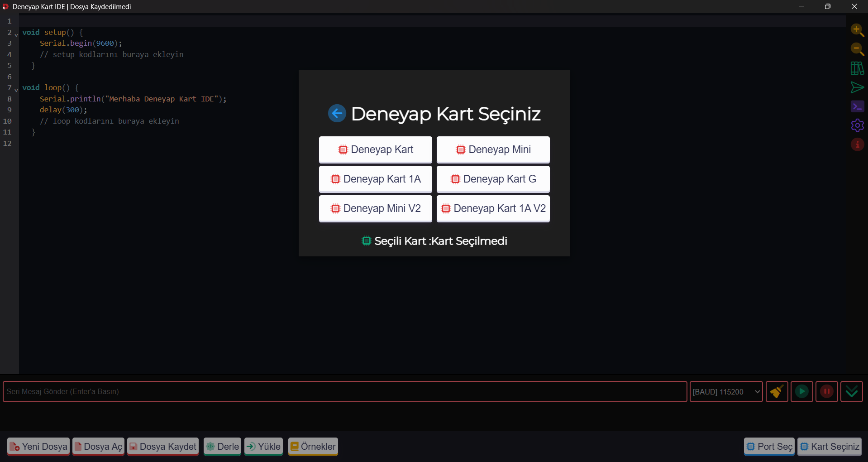Select the Deneyap Kart 1A V2 board
Viewport: 868px width, 462px height.
[493, 208]
